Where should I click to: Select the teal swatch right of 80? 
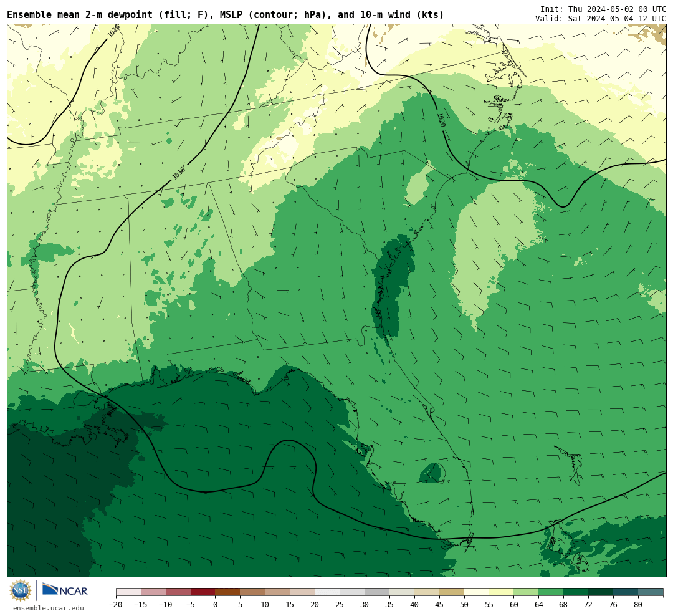click(x=651, y=592)
